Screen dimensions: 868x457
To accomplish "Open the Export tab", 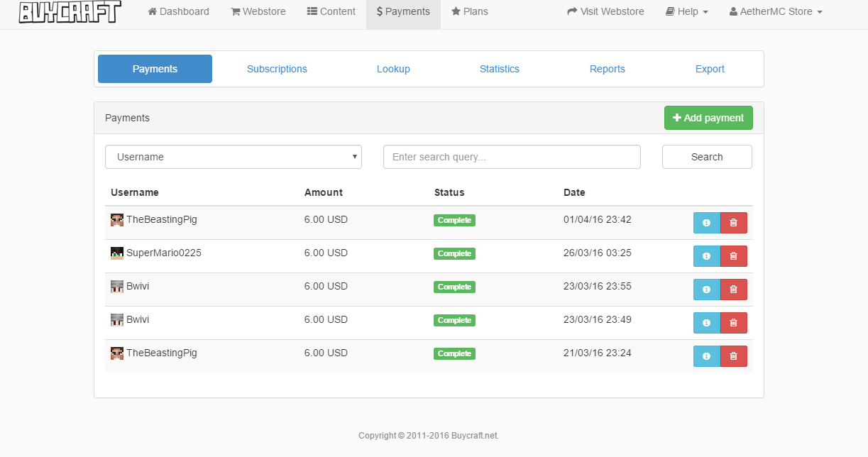I will pyautogui.click(x=710, y=69).
